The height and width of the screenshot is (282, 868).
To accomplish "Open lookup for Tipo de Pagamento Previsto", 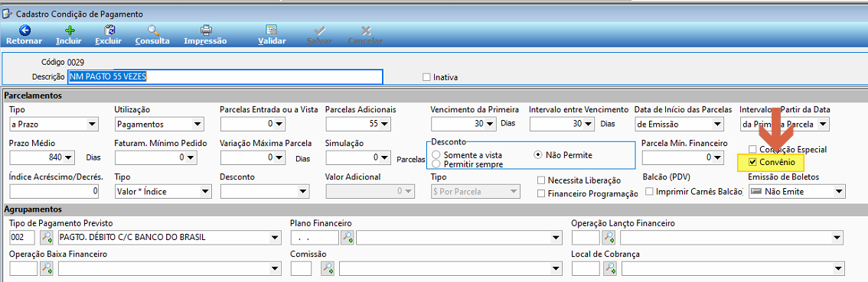I will 47,238.
